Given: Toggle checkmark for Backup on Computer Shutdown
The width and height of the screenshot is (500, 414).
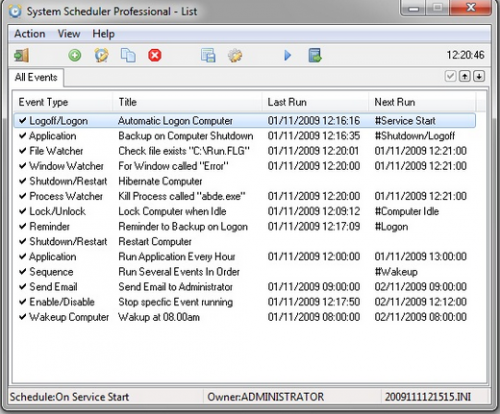Looking at the screenshot, I should (x=22, y=136).
